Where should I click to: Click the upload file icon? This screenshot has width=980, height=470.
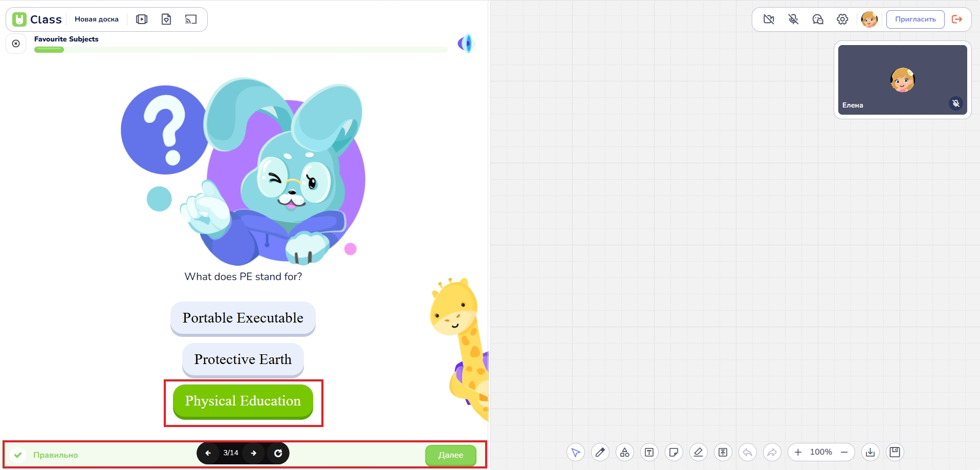click(x=723, y=452)
